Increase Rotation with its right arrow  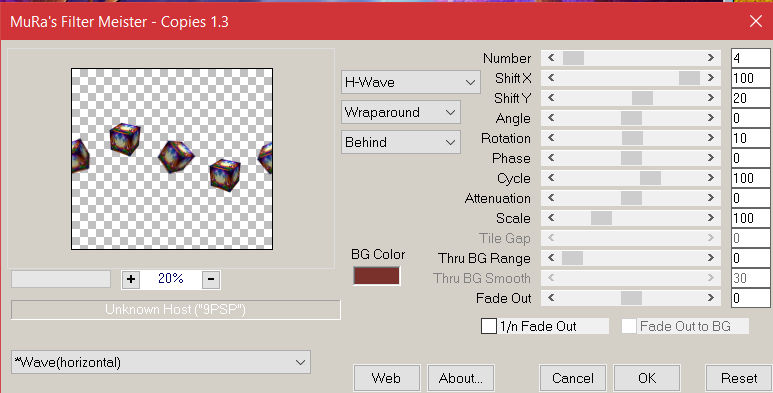[x=710, y=138]
